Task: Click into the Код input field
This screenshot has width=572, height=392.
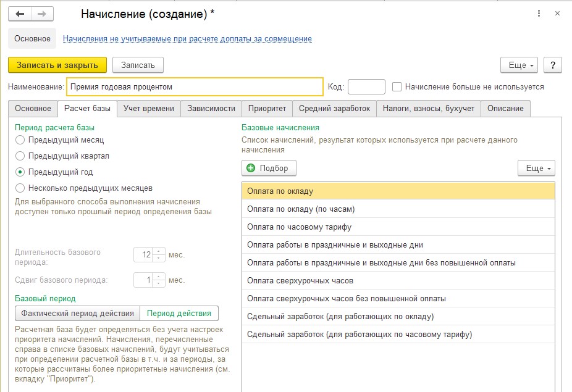Action: [x=367, y=87]
